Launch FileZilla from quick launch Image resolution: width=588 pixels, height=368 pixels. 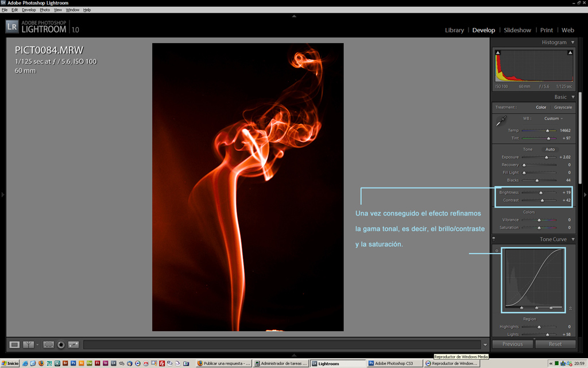(x=162, y=363)
